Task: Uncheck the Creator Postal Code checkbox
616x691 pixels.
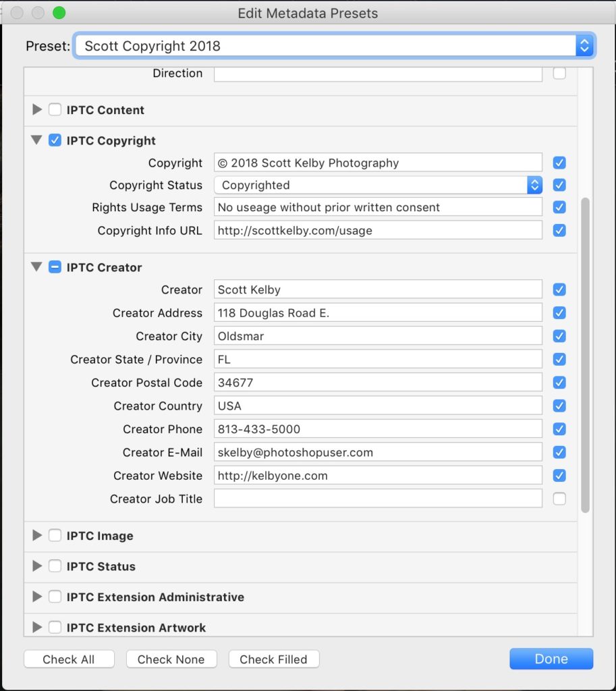Action: 559,383
